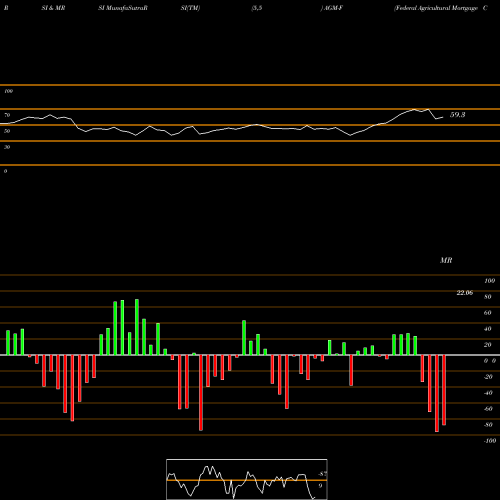Screen dimensions: 500x500
Task: Click the 'SI MunafaSutraR' header label
Action: click(x=123, y=8)
